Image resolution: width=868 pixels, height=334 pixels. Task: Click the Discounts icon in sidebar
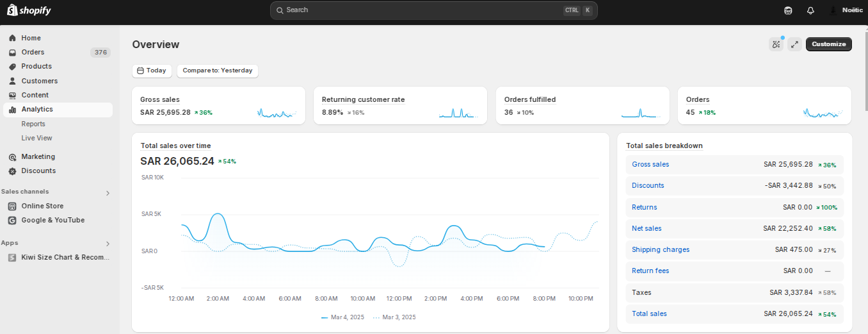(12, 171)
